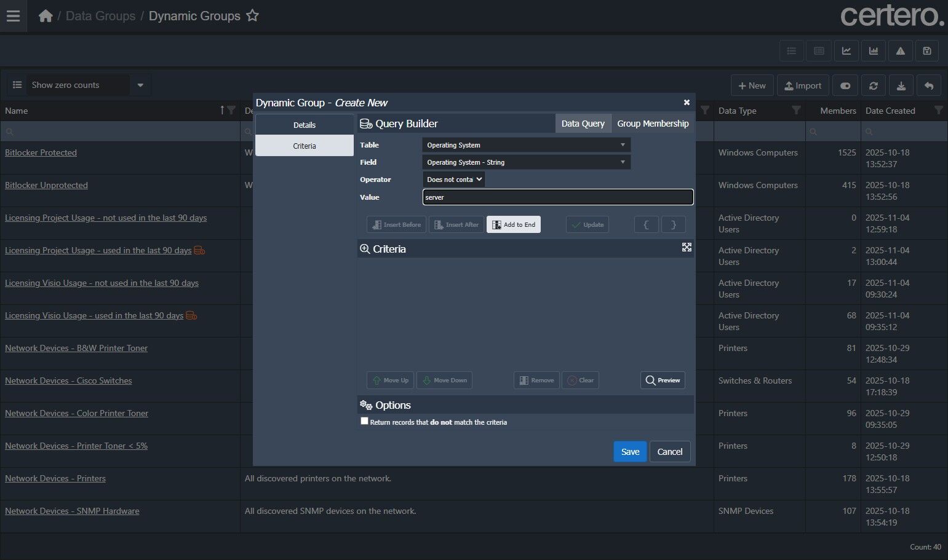Open the Bitlocker Unprotected group
948x560 pixels.
point(46,185)
